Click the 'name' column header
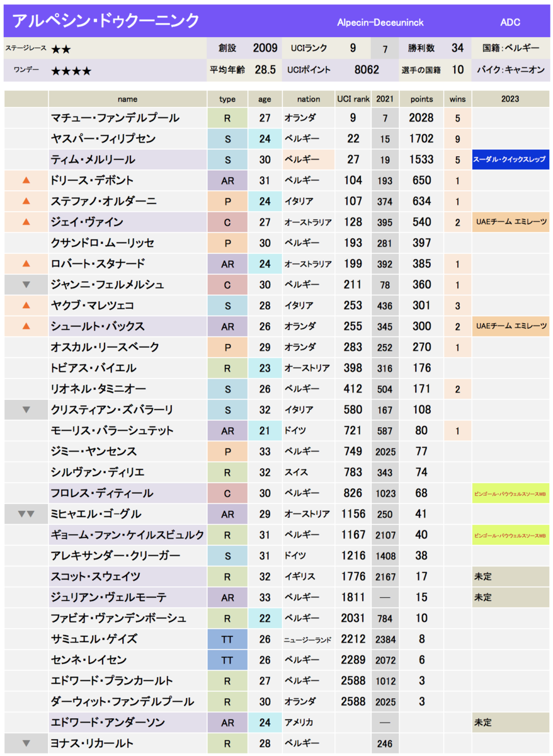Viewport: 553px width, 756px height. [x=128, y=99]
